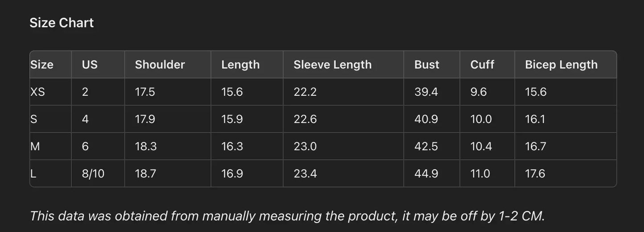Click the Size Chart heading
This screenshot has width=644, height=232.
click(x=62, y=23)
